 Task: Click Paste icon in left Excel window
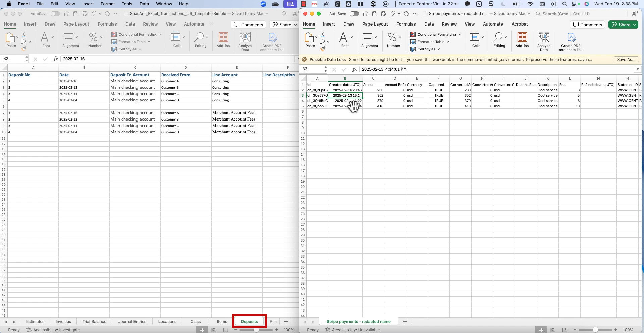click(x=10, y=37)
